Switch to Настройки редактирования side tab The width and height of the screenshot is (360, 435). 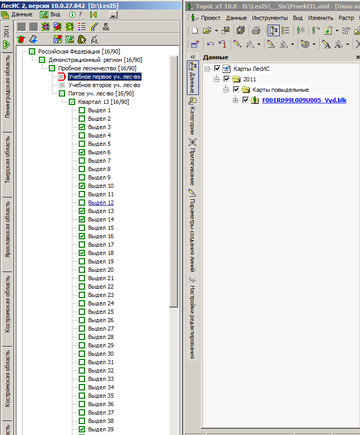pyautogui.click(x=193, y=318)
